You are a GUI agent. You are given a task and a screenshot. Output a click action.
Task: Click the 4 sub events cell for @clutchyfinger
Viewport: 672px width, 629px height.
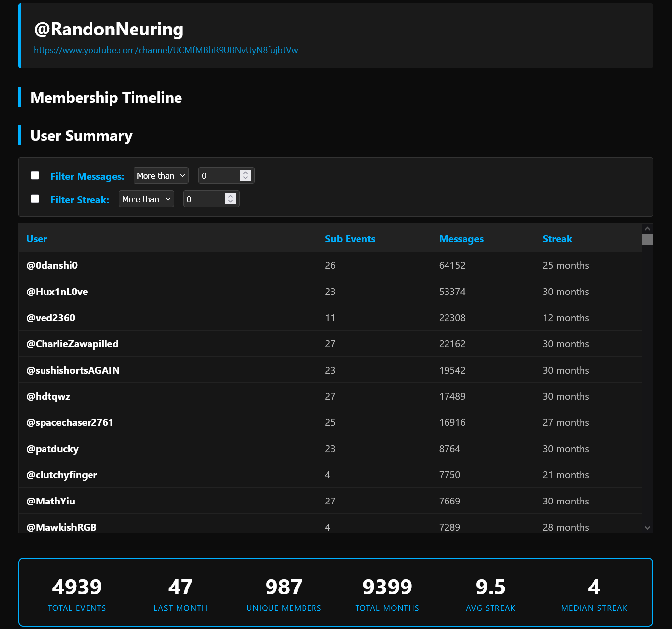click(x=327, y=475)
